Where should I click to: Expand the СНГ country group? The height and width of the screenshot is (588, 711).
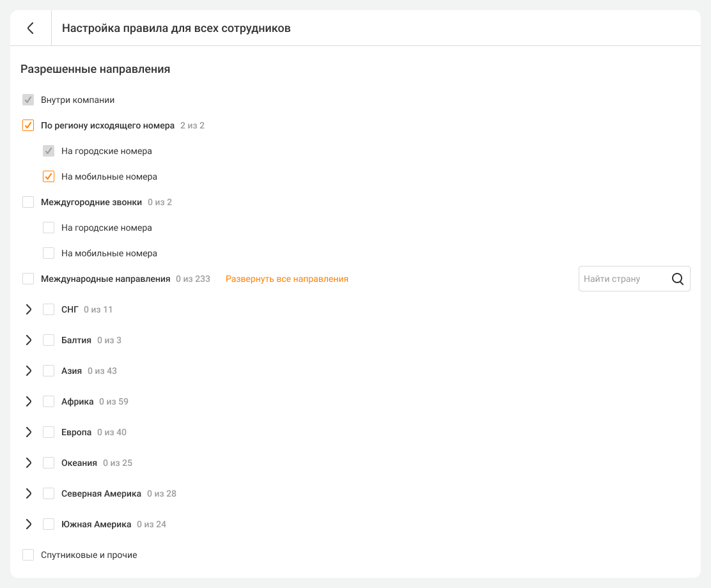coord(28,309)
